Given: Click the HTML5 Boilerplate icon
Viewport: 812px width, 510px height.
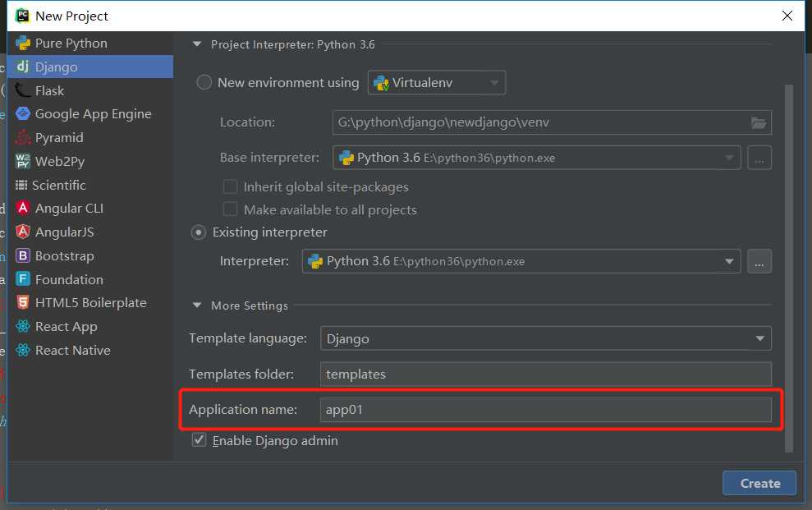Looking at the screenshot, I should (23, 302).
